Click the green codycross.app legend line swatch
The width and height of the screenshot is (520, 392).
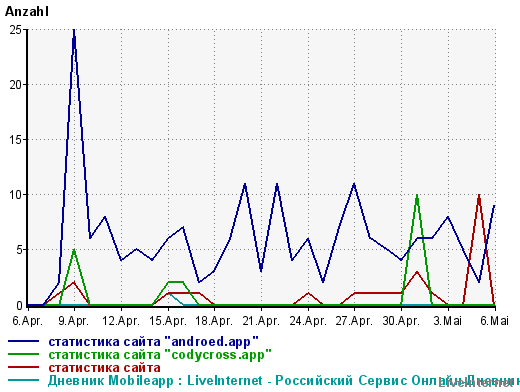click(23, 354)
